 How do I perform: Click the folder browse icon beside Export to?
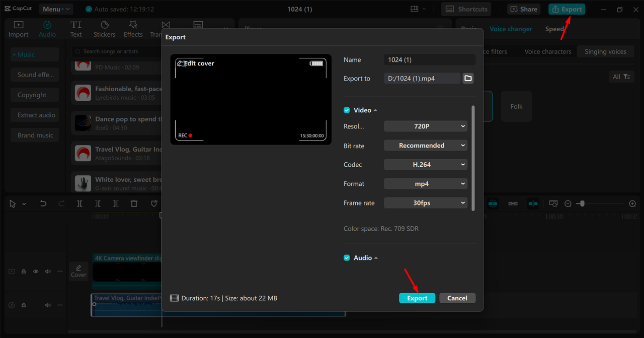pyautogui.click(x=468, y=78)
